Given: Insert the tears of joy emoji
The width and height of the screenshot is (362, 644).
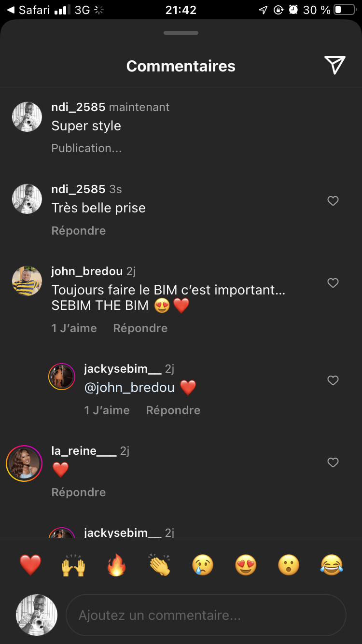Looking at the screenshot, I should click(x=332, y=565).
